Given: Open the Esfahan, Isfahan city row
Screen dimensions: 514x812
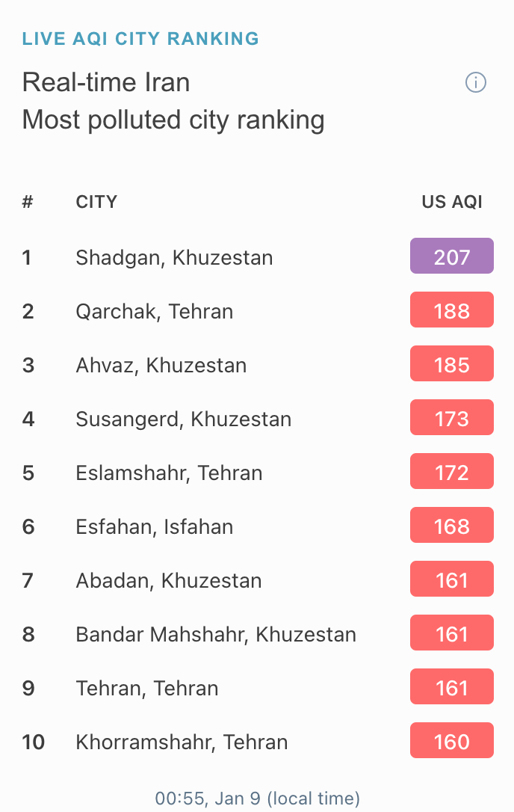Looking at the screenshot, I should [154, 526].
